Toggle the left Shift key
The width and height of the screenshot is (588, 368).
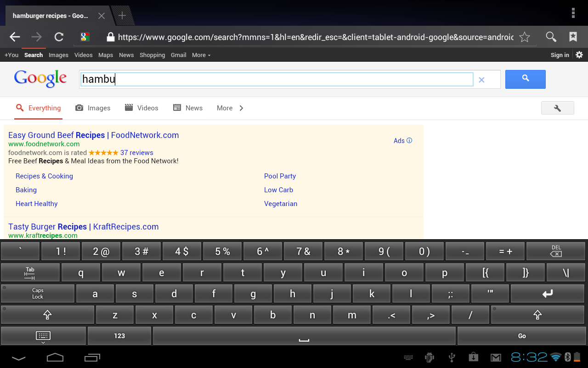(47, 315)
